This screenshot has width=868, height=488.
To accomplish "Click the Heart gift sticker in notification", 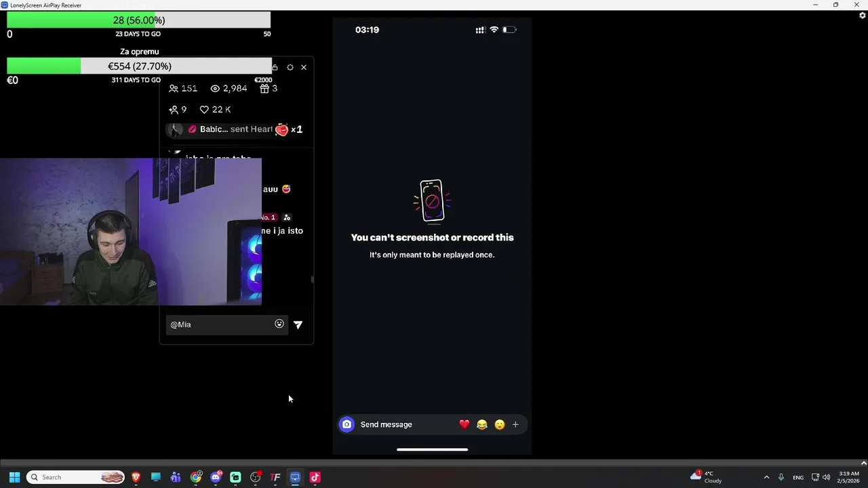I will pyautogui.click(x=281, y=129).
